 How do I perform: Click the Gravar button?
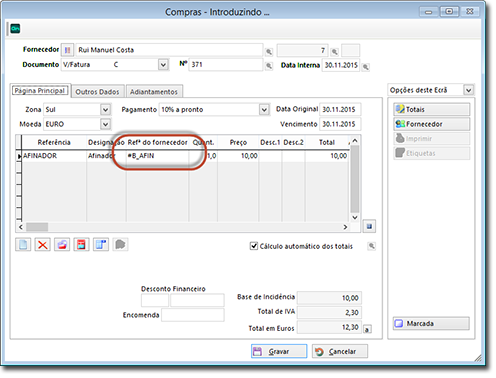pos(279,351)
